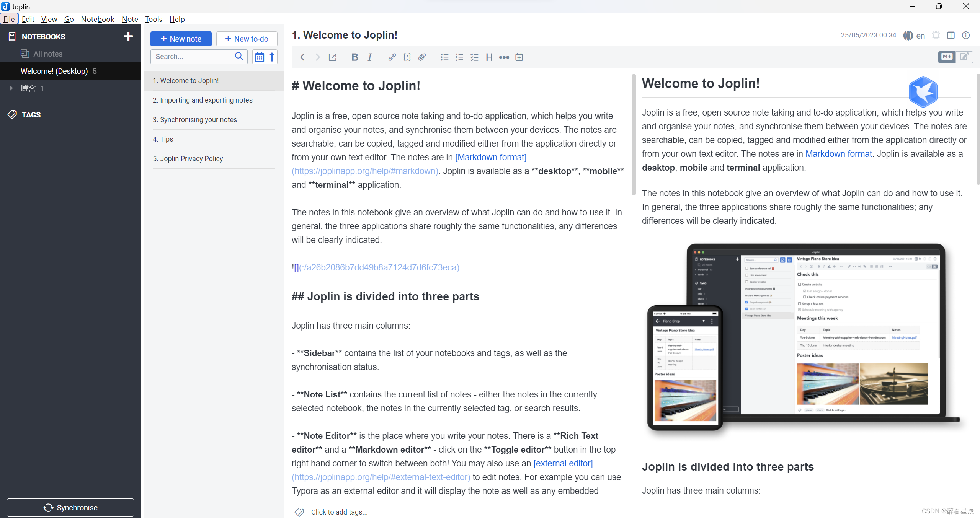Click the code block braces icon

click(407, 57)
